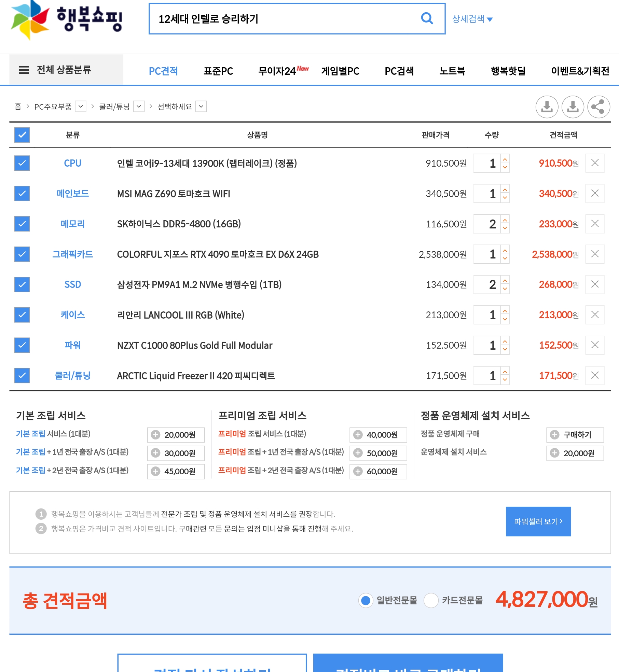
Task: Delete the 메모리 row using the X icon
Action: (x=595, y=224)
